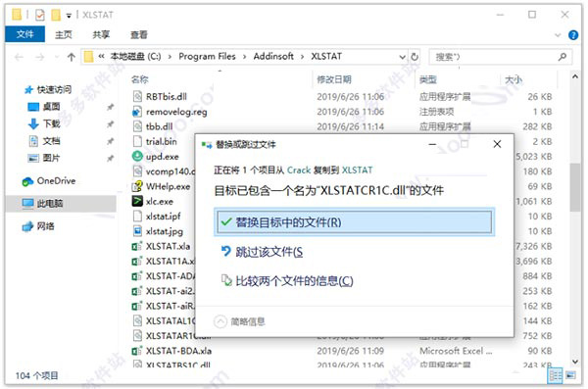Select WHelp.exe help application icon
588x389 pixels.
(x=137, y=186)
